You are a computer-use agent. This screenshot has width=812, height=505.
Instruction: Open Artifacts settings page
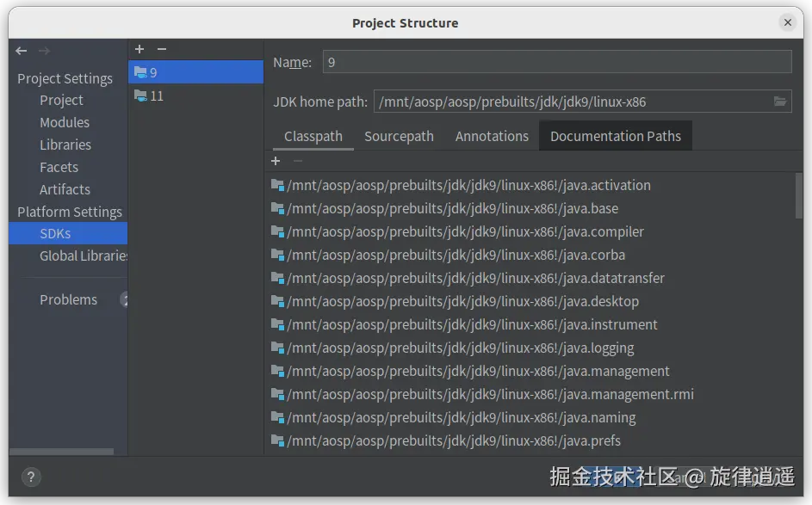[65, 189]
